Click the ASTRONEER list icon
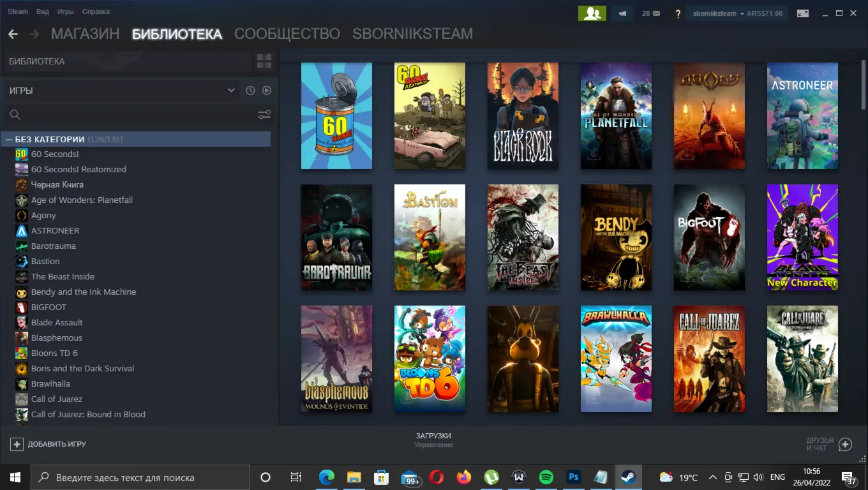868x490 pixels. [x=22, y=230]
